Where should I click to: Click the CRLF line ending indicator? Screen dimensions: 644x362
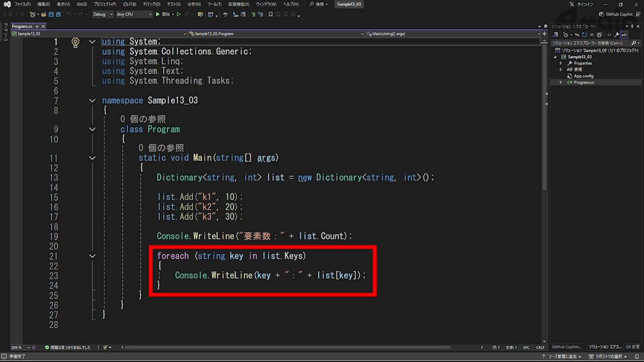(x=540, y=347)
